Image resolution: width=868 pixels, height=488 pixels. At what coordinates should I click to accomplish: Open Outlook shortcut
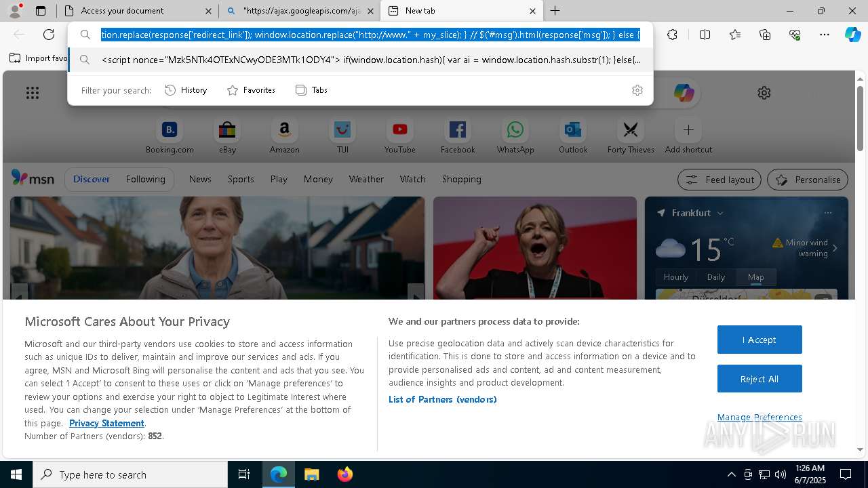pyautogui.click(x=573, y=136)
